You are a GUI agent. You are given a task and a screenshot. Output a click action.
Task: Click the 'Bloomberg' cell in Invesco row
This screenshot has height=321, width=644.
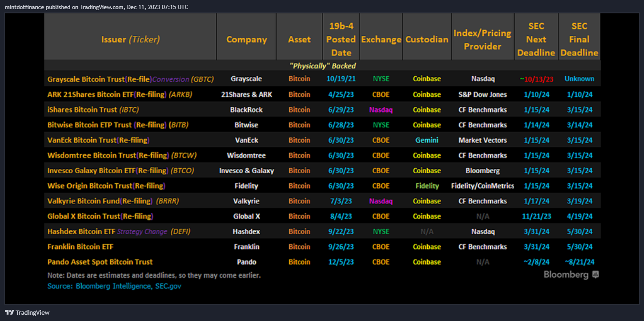coord(483,171)
